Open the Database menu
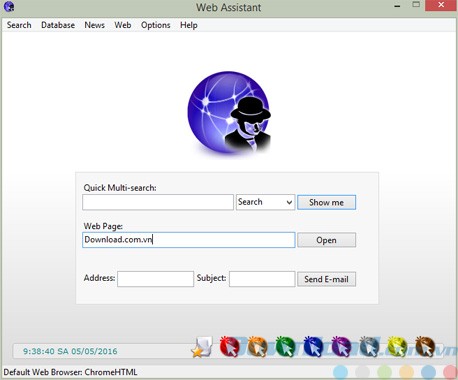The image size is (458, 380). pyautogui.click(x=58, y=25)
